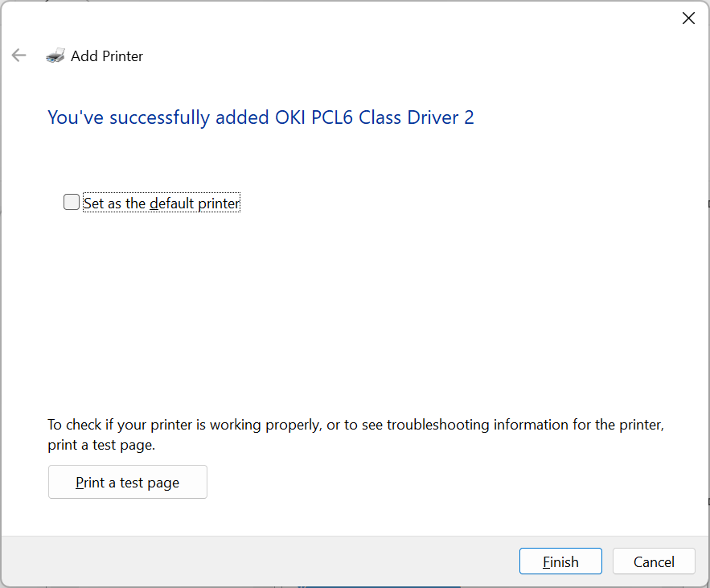This screenshot has width=710, height=588.
Task: Click the Print a test page button
Action: coord(128,482)
